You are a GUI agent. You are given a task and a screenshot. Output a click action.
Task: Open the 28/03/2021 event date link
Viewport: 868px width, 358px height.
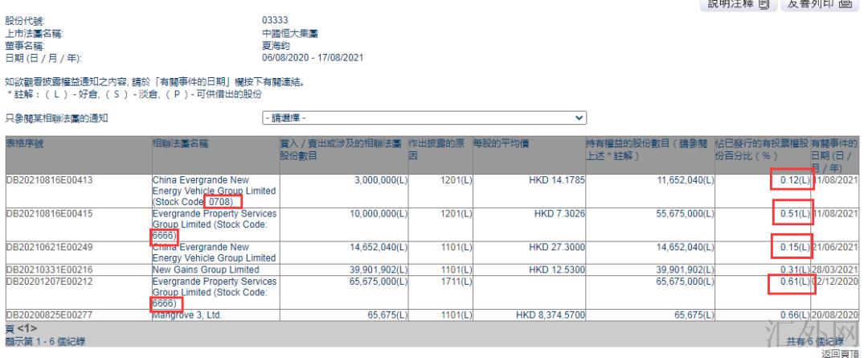835,270
